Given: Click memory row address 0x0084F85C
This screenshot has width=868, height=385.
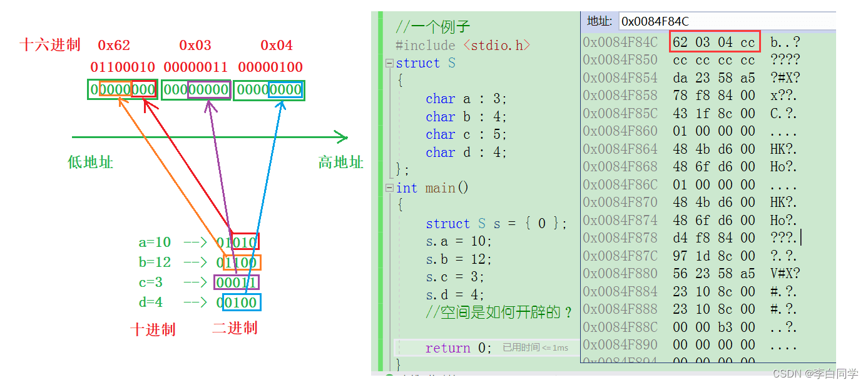Looking at the screenshot, I should [620, 113].
